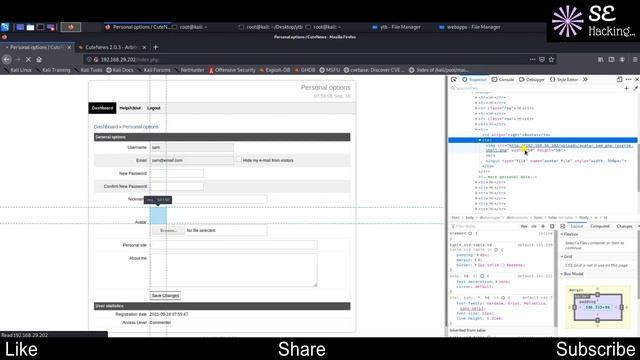Open DevTools customize three-dots menu
Image resolution: width=640 pixels, height=360 pixels.
pyautogui.click(x=628, y=79)
